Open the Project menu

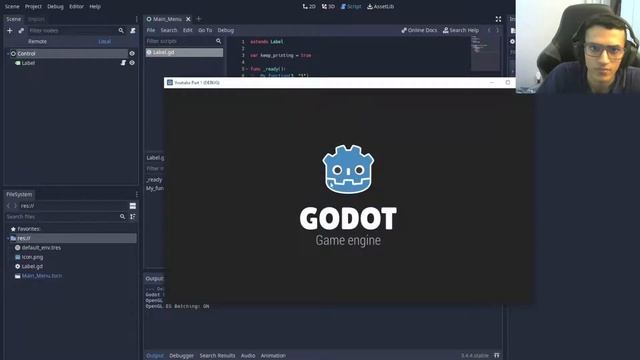click(x=33, y=7)
